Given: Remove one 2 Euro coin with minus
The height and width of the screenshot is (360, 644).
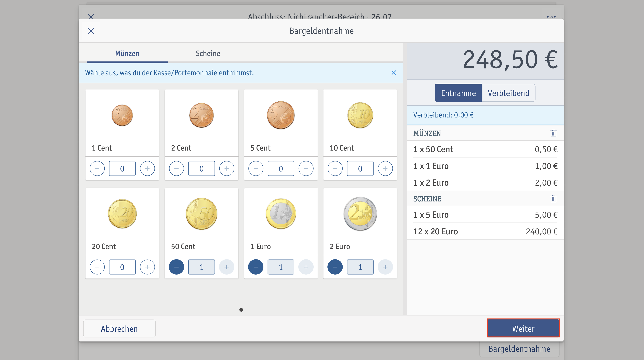Looking at the screenshot, I should [x=335, y=267].
